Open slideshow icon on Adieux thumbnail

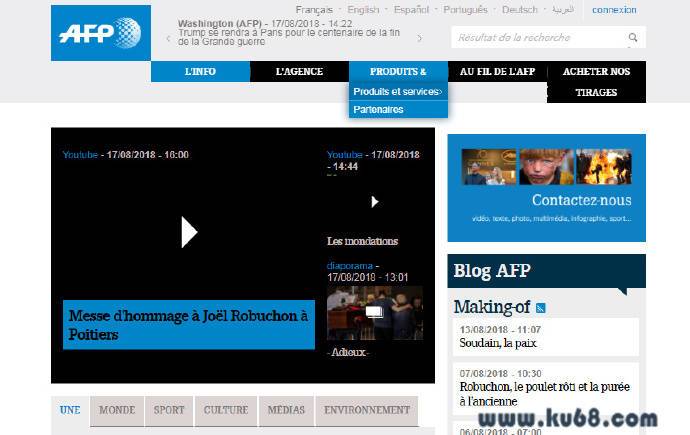pos(374,312)
